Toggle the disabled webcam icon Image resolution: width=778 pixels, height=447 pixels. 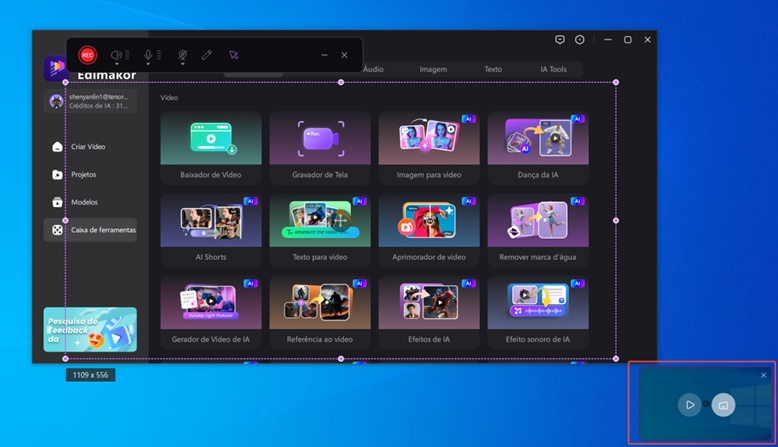pos(182,55)
